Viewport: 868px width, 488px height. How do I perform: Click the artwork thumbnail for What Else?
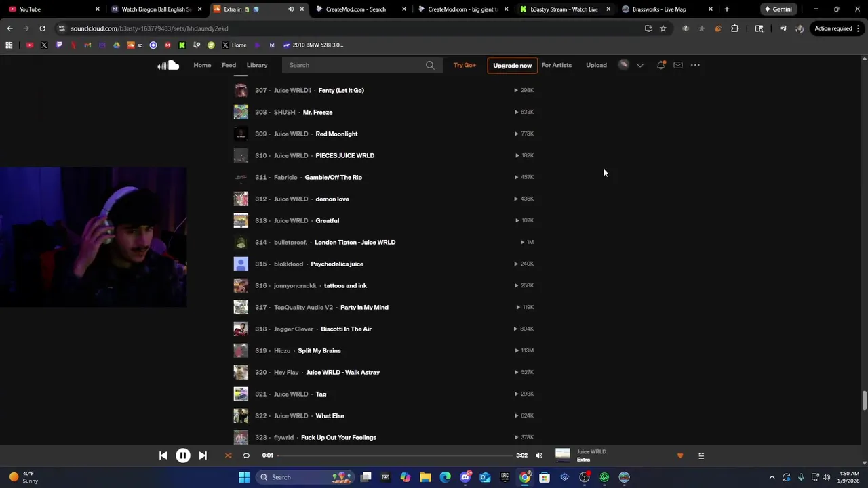[x=241, y=415]
